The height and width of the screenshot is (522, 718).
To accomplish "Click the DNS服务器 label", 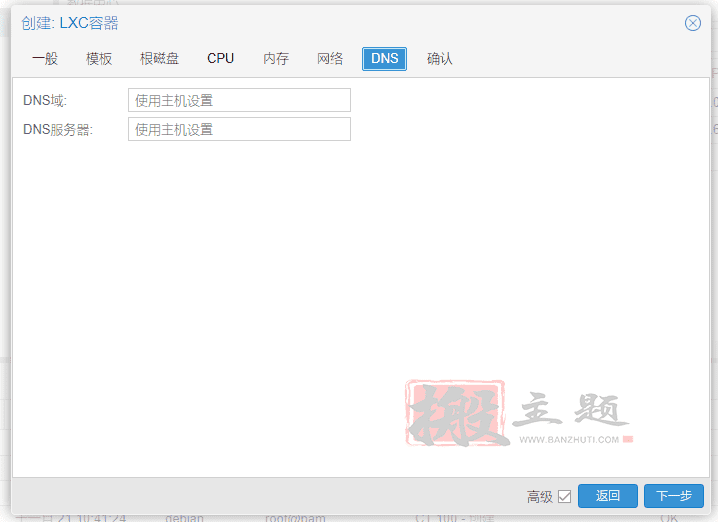I will pyautogui.click(x=58, y=130).
